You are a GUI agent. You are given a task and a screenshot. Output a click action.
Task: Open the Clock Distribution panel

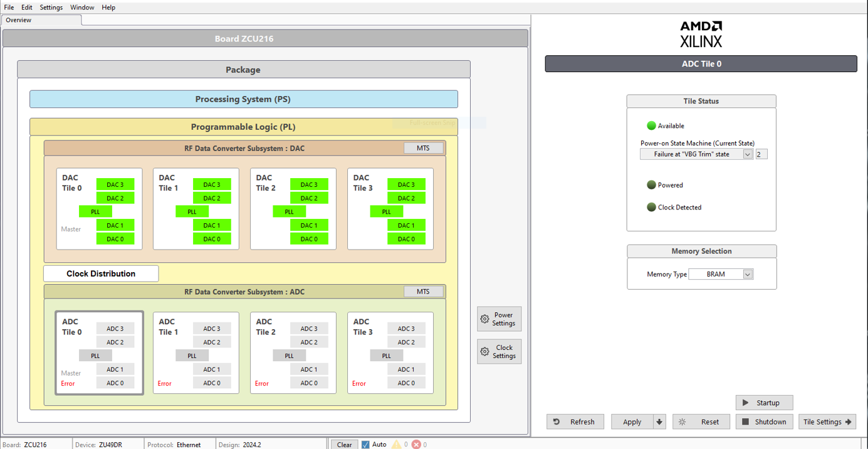coord(100,273)
